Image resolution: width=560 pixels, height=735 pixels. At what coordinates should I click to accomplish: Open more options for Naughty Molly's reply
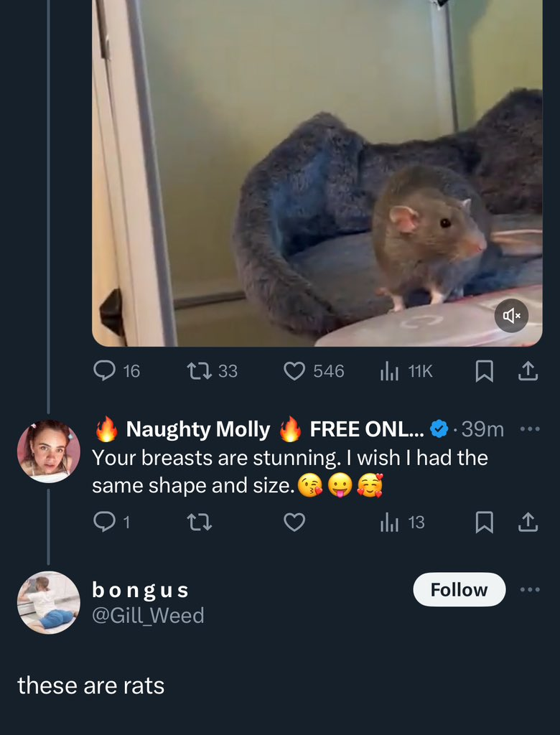[529, 429]
